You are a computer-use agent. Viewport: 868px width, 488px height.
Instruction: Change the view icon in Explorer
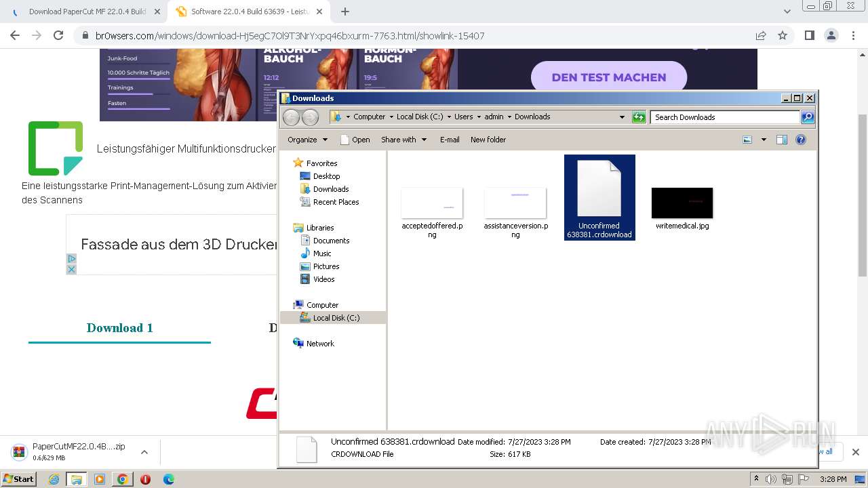(x=747, y=140)
